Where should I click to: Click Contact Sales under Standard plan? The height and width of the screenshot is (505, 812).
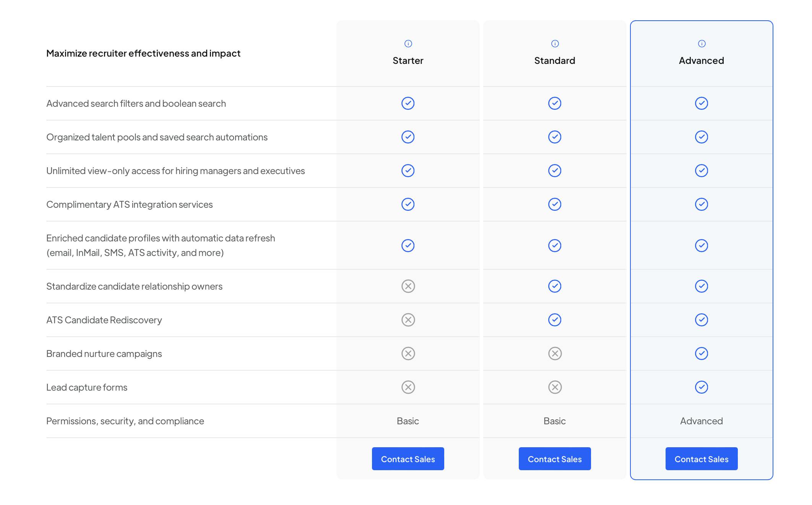(x=555, y=459)
